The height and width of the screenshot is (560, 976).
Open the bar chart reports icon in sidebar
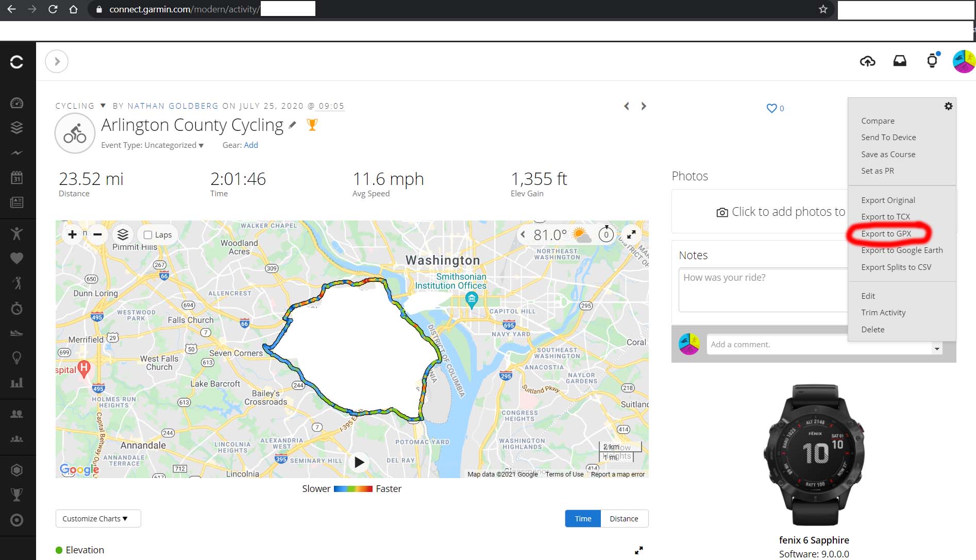point(16,382)
